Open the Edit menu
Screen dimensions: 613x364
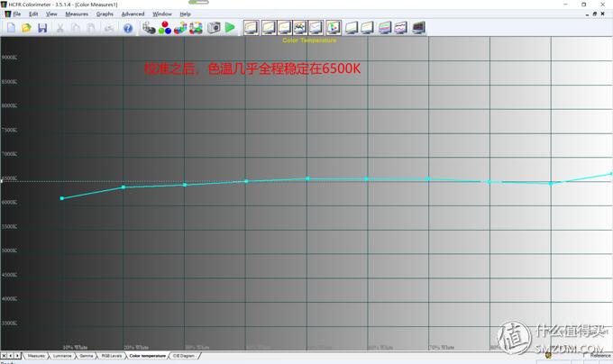pos(33,14)
